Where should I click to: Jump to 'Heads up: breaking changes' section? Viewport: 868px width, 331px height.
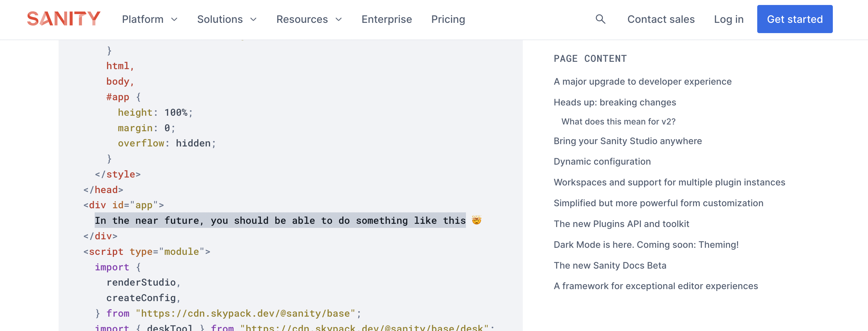pyautogui.click(x=615, y=102)
